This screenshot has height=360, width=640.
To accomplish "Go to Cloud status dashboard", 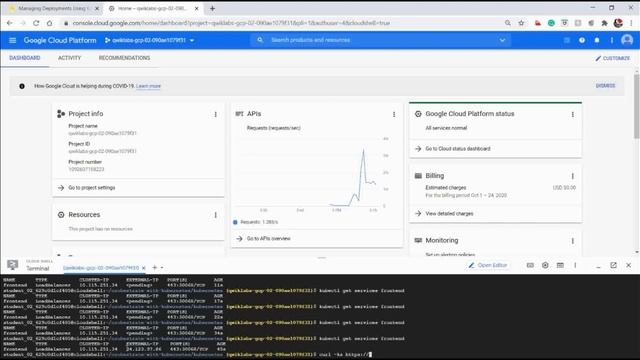I will (x=458, y=149).
